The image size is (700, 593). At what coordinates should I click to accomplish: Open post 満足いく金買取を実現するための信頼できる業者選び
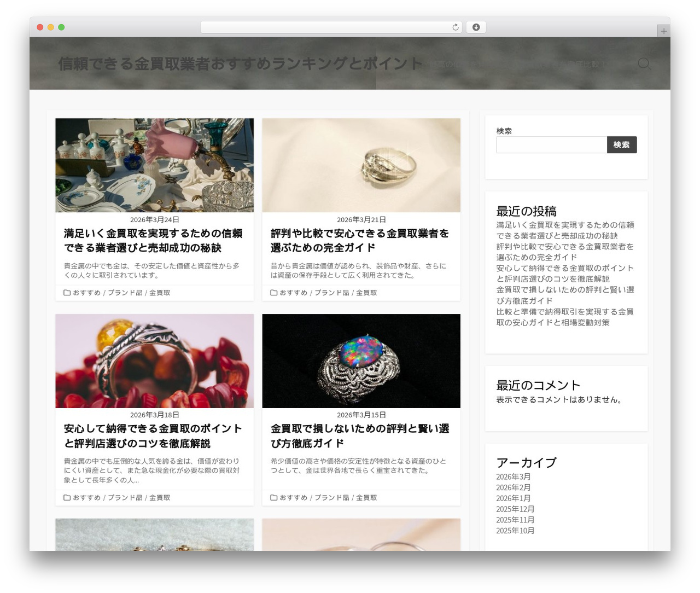point(153,241)
